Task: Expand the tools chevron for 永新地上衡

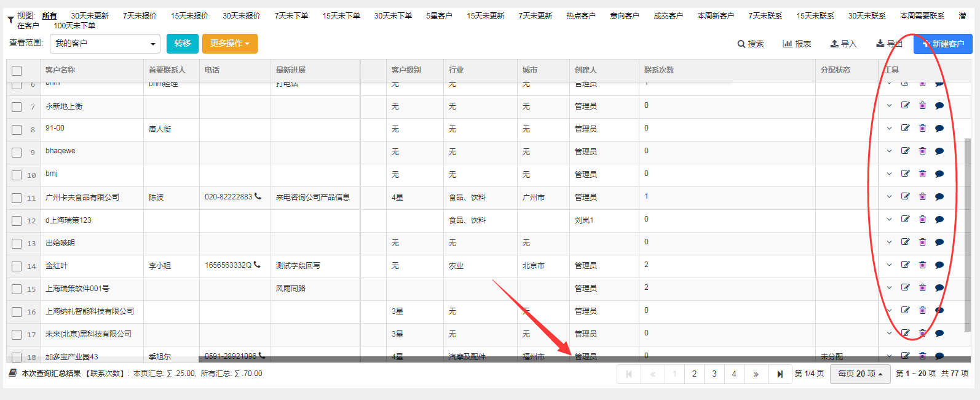Action: pos(889,106)
